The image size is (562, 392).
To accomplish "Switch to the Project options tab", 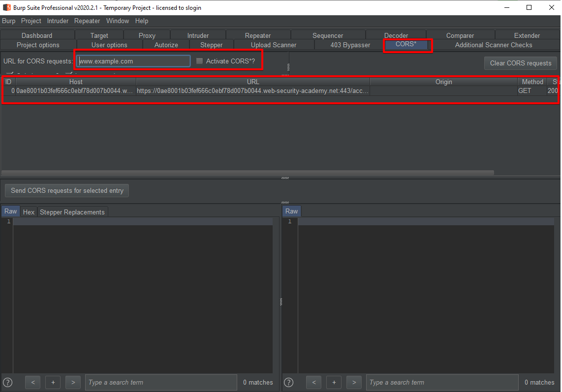I will (x=38, y=45).
